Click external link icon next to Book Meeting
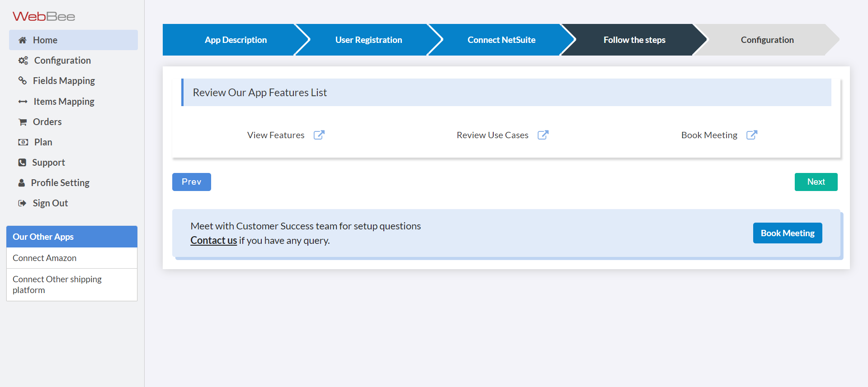The width and height of the screenshot is (868, 387). (752, 135)
